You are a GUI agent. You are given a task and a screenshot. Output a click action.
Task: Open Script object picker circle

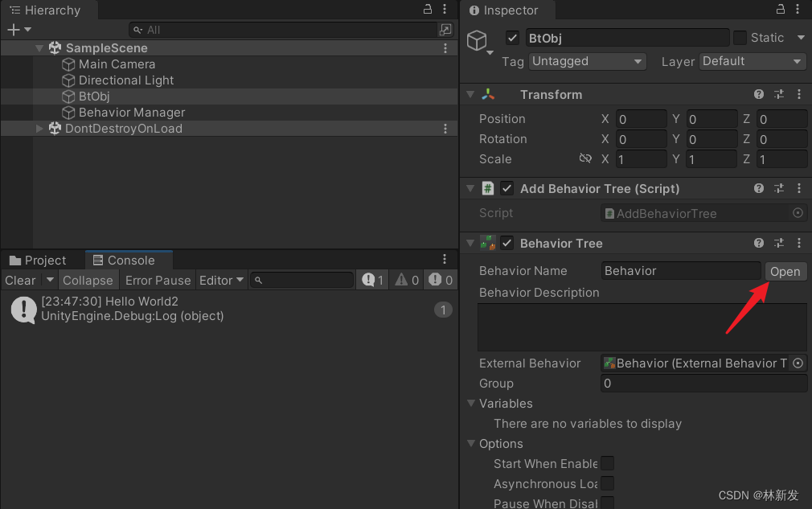(798, 213)
